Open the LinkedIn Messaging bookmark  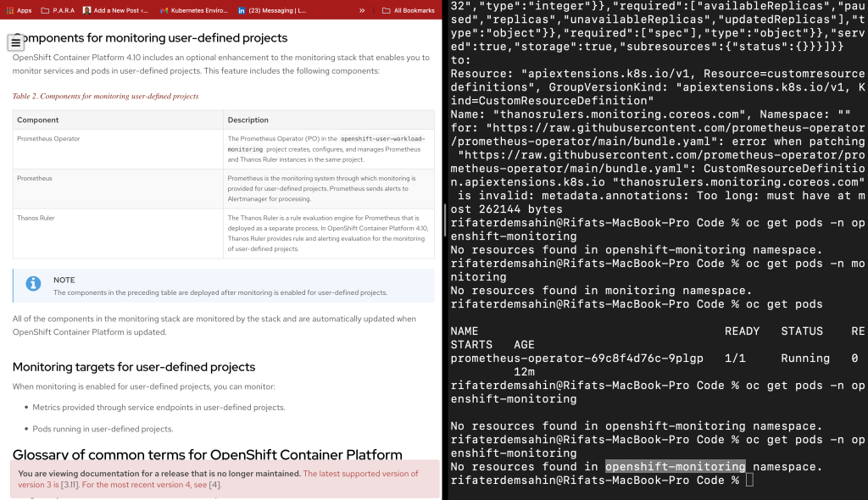pyautogui.click(x=272, y=10)
